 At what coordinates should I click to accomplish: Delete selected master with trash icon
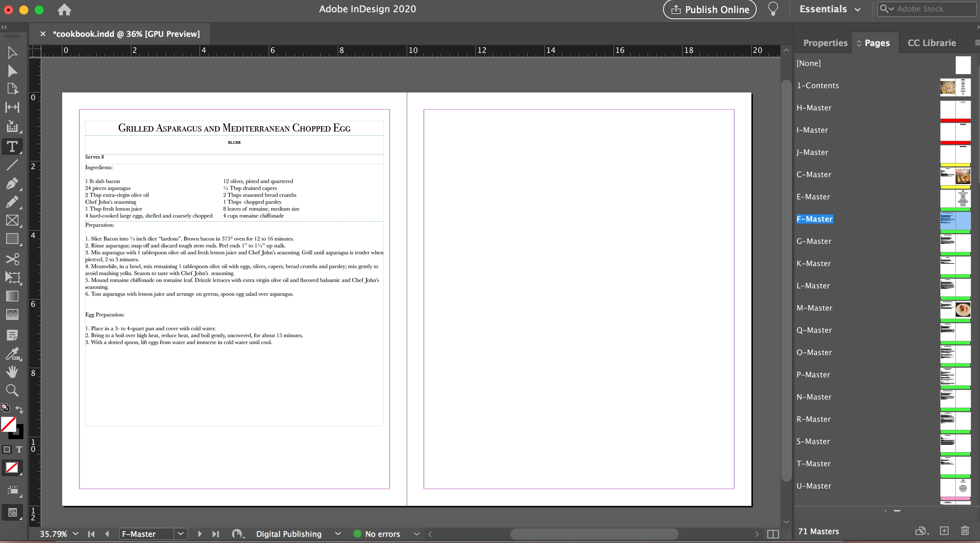pyautogui.click(x=965, y=531)
